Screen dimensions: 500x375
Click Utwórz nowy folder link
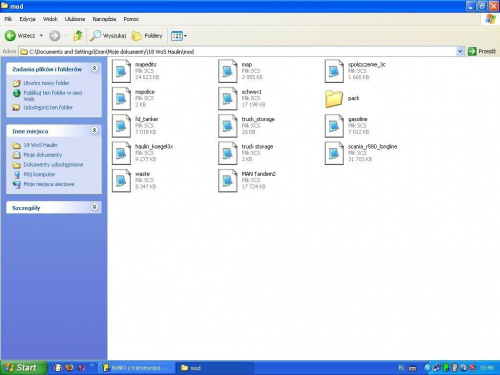46,83
